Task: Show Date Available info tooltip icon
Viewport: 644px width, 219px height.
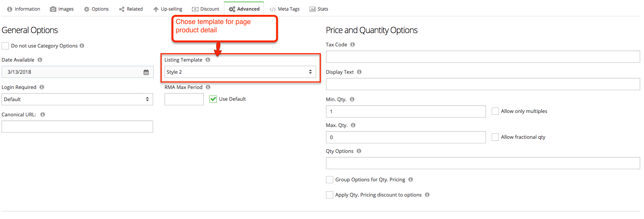Action: pyautogui.click(x=40, y=60)
